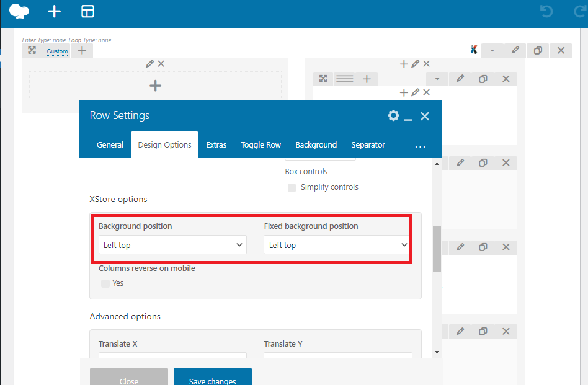Add element to empty left column area
588x385 pixels.
155,86
